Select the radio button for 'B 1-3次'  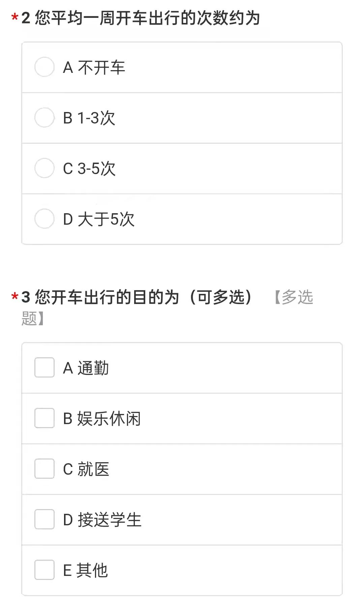(x=44, y=118)
